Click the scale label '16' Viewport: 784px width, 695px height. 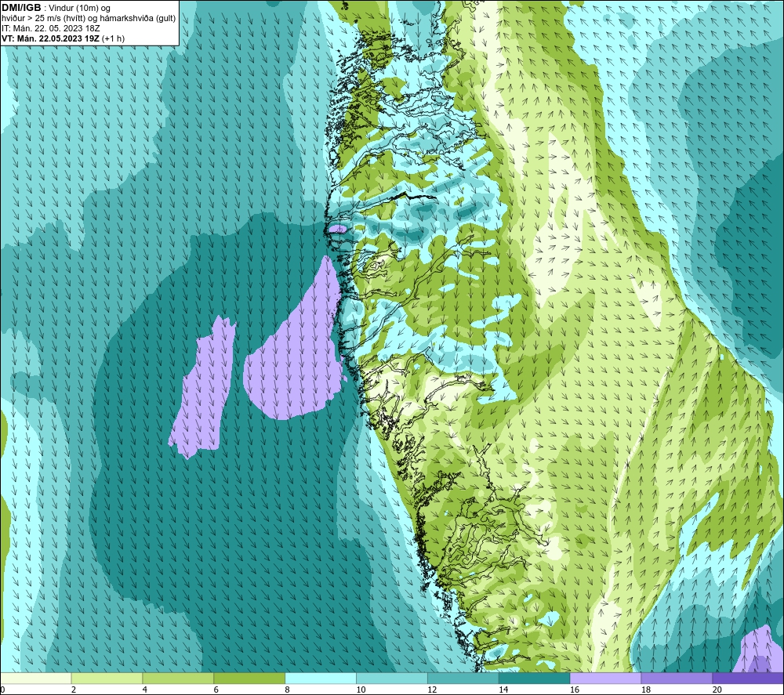tap(575, 690)
